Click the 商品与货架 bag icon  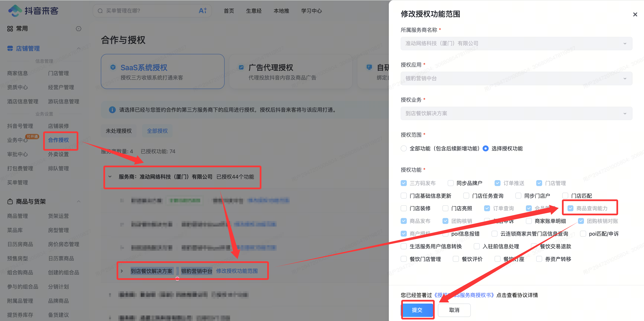click(10, 201)
